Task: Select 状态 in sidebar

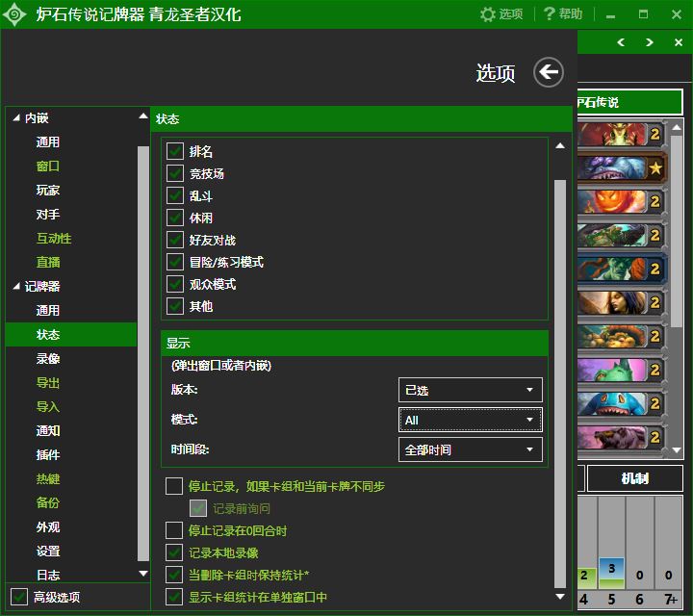Action: 71,335
